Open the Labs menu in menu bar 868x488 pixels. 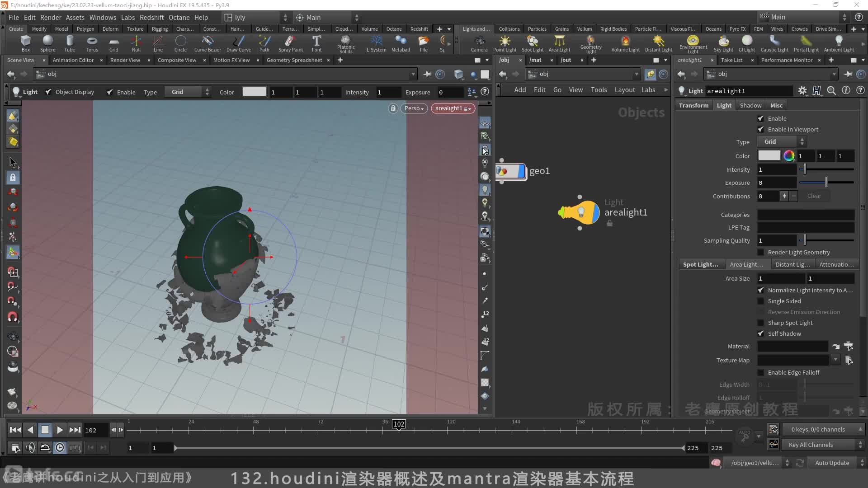click(x=127, y=17)
